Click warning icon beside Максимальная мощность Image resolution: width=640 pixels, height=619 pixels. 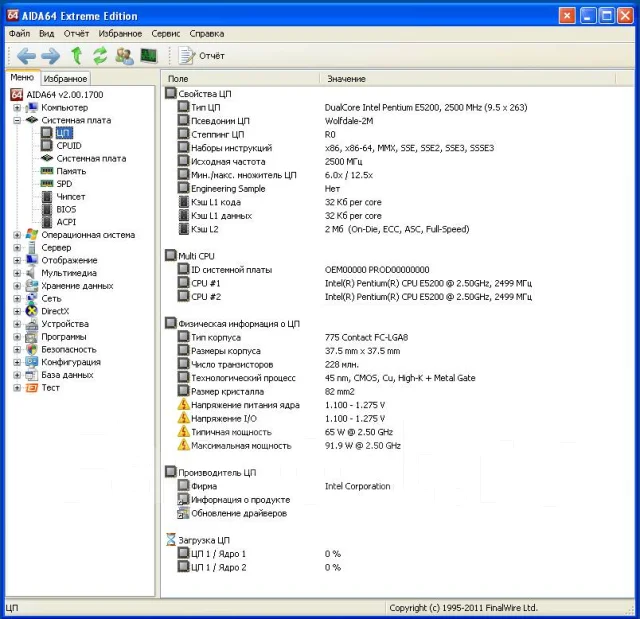click(183, 445)
